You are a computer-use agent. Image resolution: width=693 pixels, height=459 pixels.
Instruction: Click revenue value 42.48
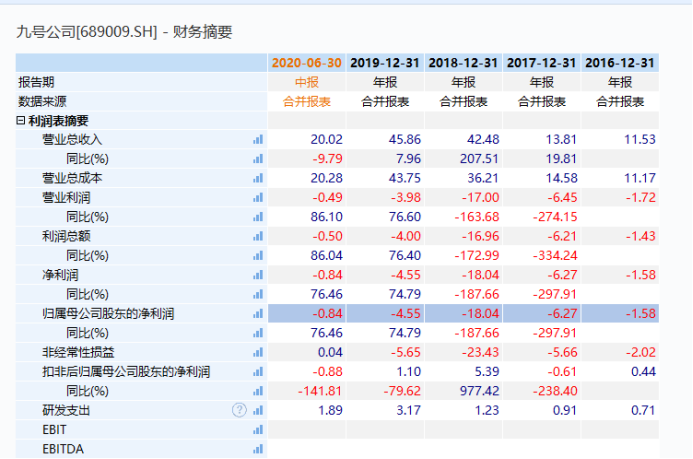point(483,140)
